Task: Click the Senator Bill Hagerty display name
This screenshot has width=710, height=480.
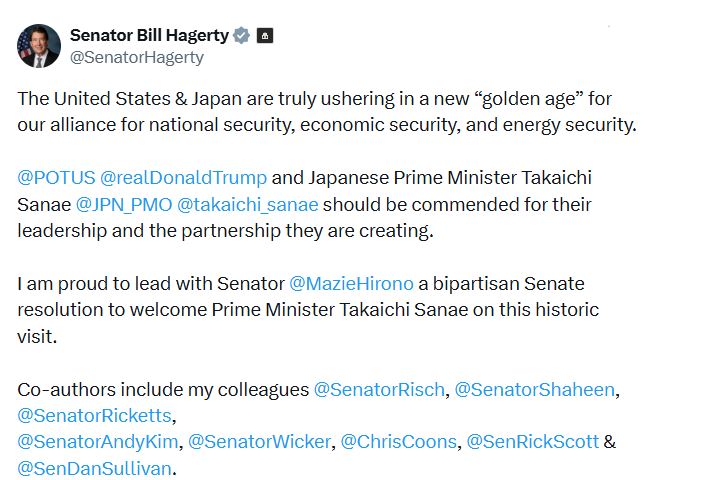Action: [149, 35]
